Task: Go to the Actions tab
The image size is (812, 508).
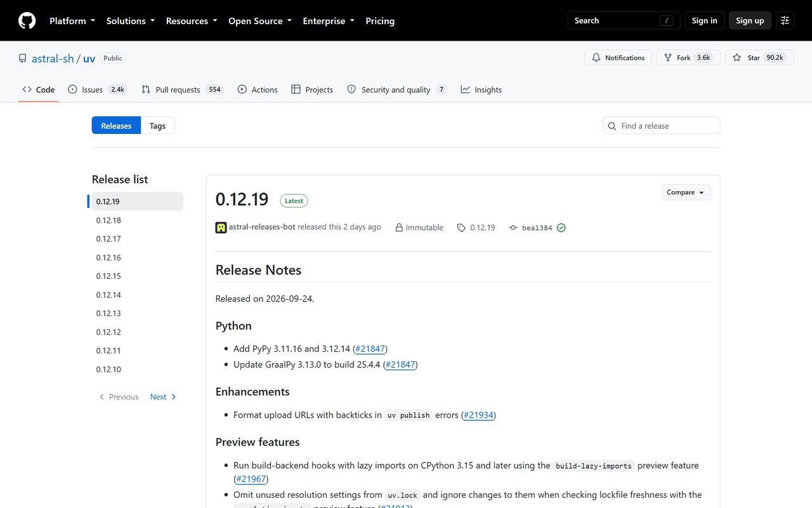Action: tap(258, 90)
